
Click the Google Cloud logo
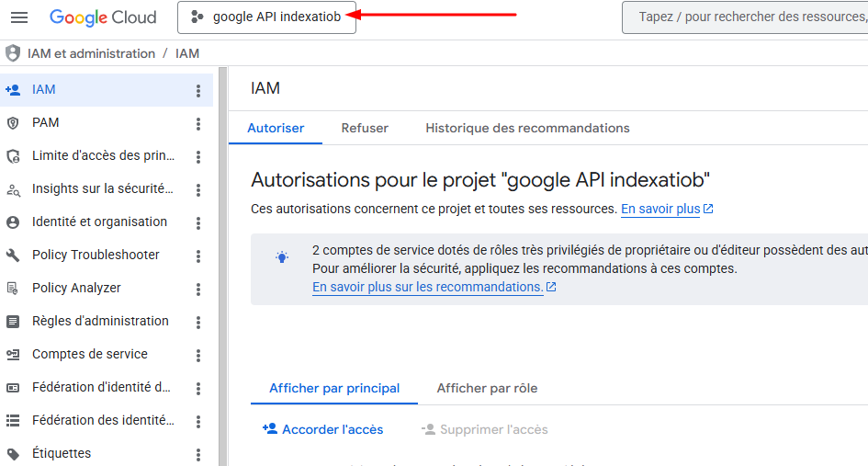(103, 17)
